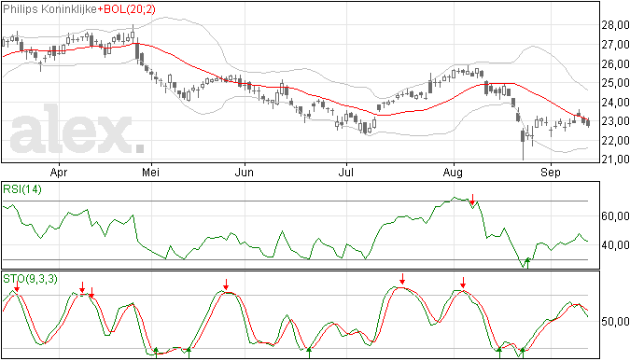This screenshot has height=361, width=644.
Task: Click the 27,00 price axis label
Action: [615, 45]
